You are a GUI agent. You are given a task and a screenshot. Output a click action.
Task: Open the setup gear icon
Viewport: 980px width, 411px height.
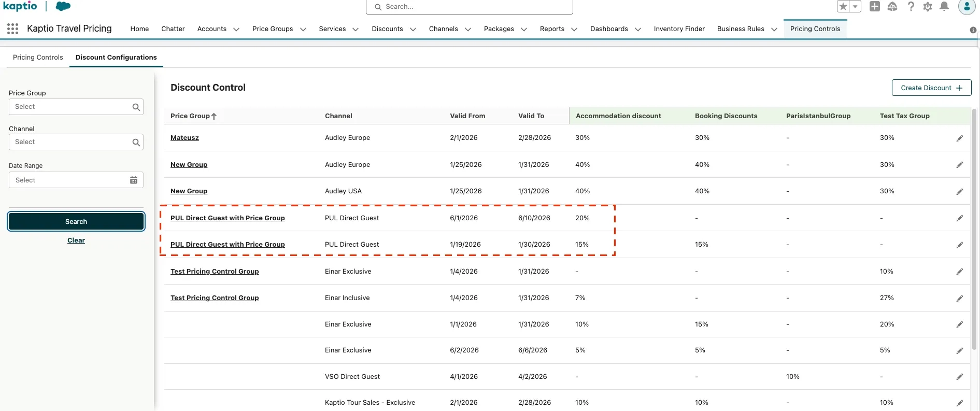(x=928, y=6)
